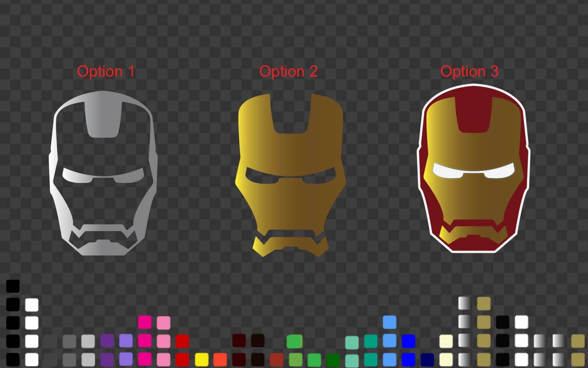Click the "Option 1" label
This screenshot has height=368, width=588.
coord(106,71)
